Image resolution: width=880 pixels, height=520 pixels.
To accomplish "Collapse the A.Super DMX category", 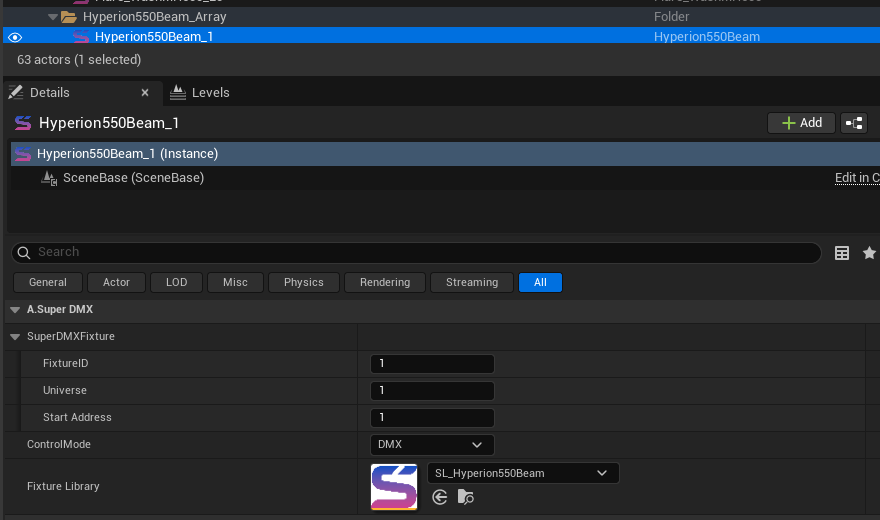I will click(15, 310).
